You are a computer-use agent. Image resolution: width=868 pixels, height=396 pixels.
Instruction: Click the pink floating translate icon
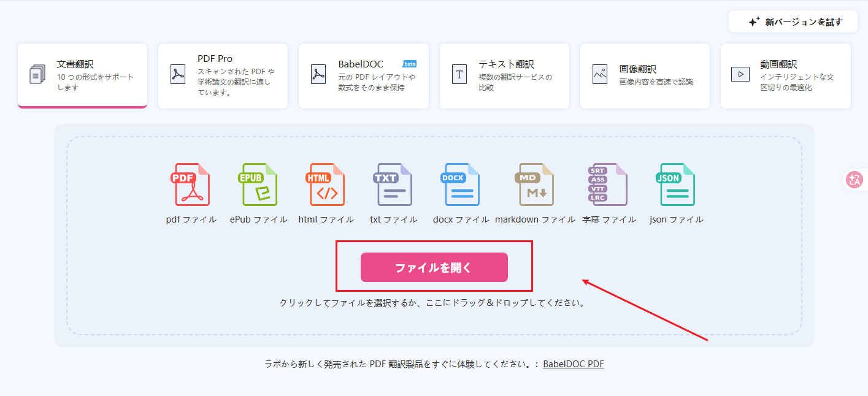click(x=854, y=180)
